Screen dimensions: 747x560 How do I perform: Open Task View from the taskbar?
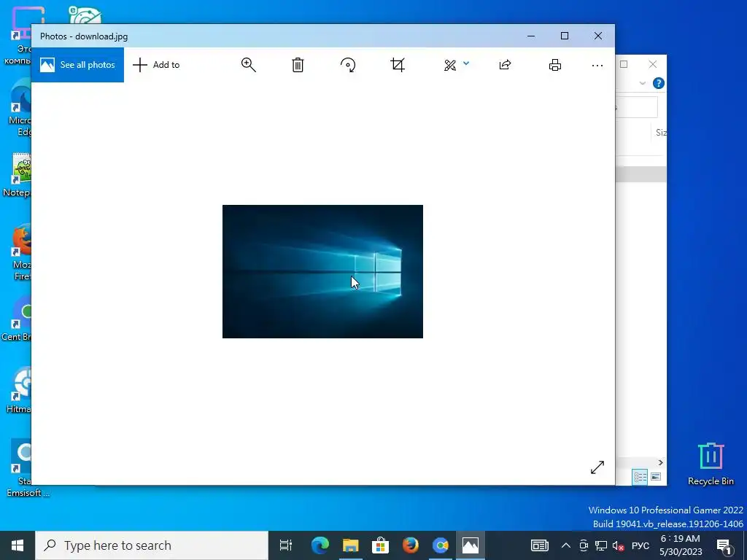click(x=285, y=545)
